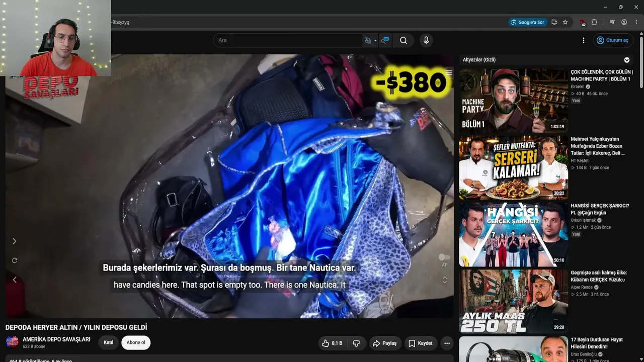Open the Chrome three-dot menu

[636, 22]
